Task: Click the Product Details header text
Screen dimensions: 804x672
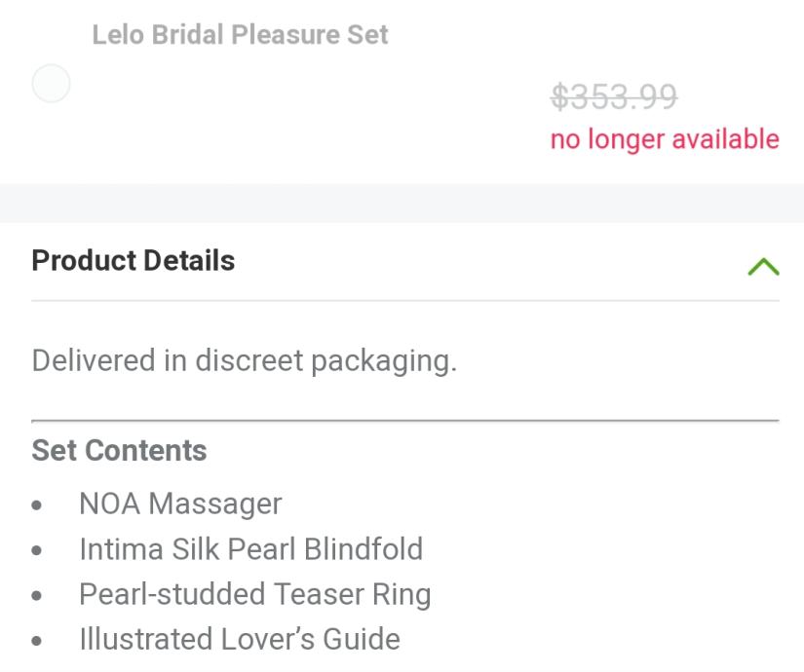Action: pyautogui.click(x=134, y=261)
